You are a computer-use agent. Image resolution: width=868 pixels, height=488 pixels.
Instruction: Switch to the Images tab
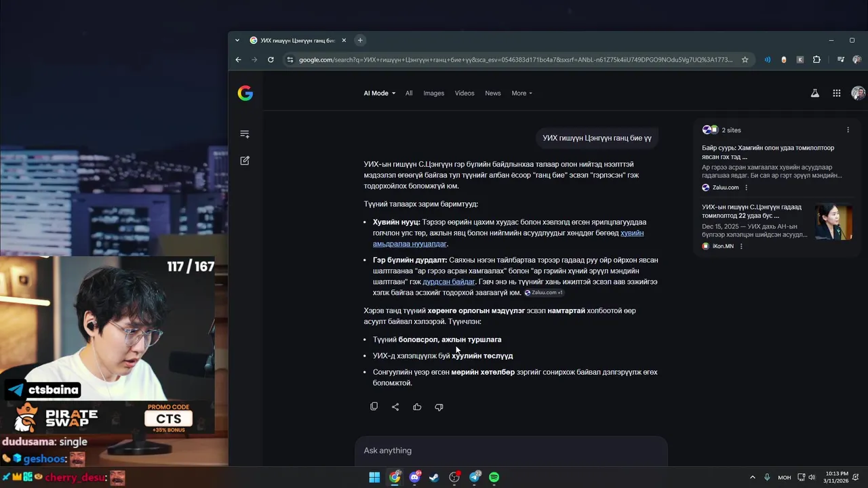point(434,94)
